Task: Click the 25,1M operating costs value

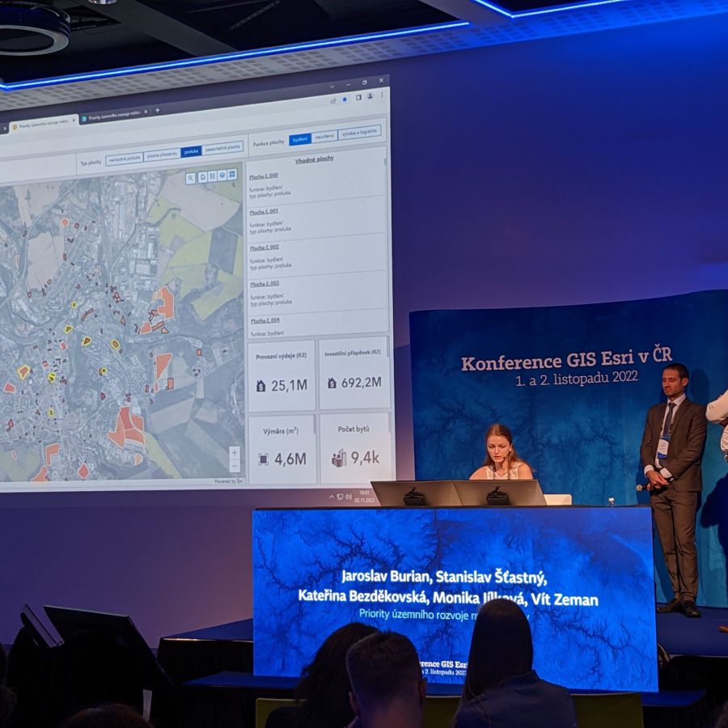Action: coord(289,385)
